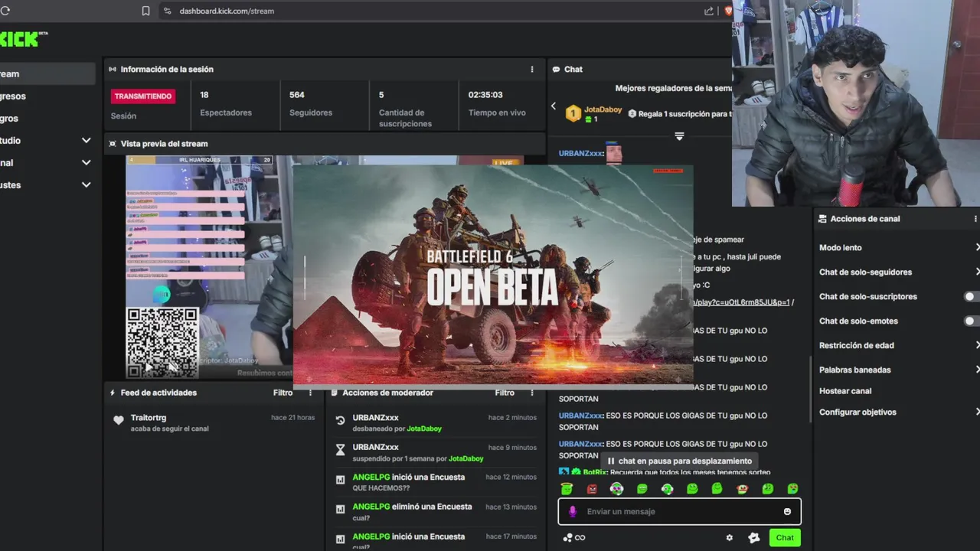This screenshot has width=980, height=551.
Task: Click poll icon beside ANGELPG eliminó una Encuesta
Action: (x=341, y=509)
